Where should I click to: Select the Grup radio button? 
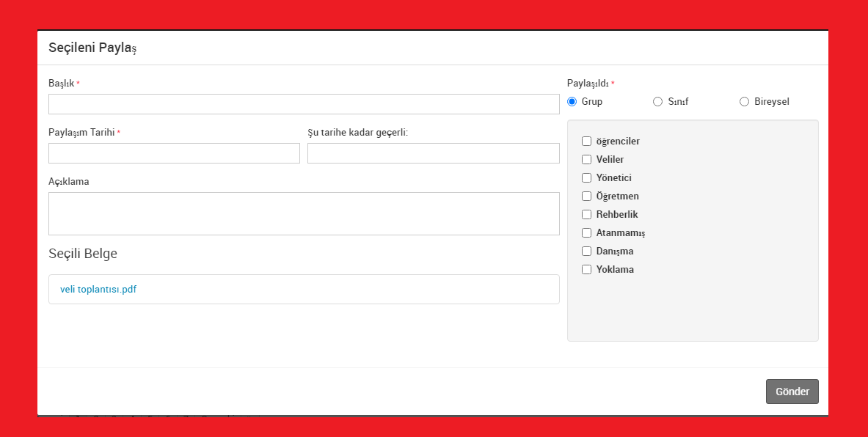click(572, 102)
